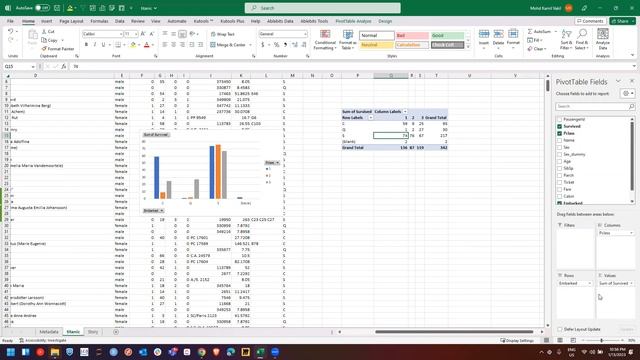Image resolution: width=640 pixels, height=360 pixels.
Task: Check the Age field
Action: click(x=560, y=161)
